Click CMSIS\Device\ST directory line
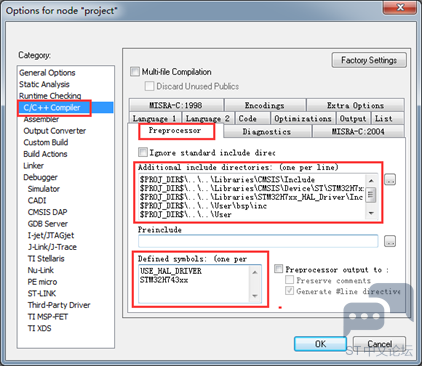This screenshot has width=422, height=366. (252, 188)
